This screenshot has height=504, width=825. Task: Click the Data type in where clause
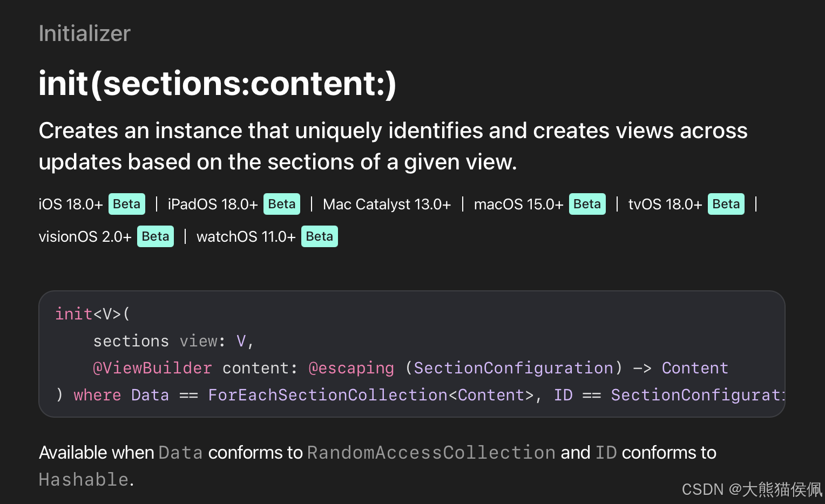pyautogui.click(x=150, y=395)
